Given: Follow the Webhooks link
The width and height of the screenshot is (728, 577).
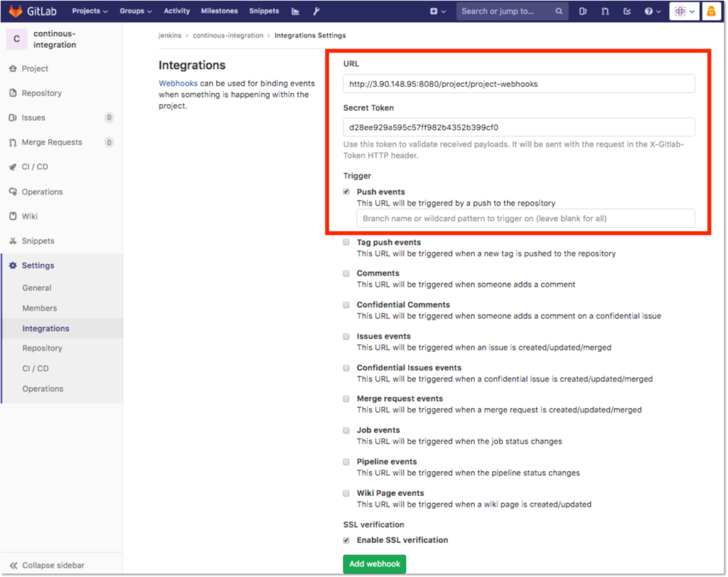Looking at the screenshot, I should 178,83.
